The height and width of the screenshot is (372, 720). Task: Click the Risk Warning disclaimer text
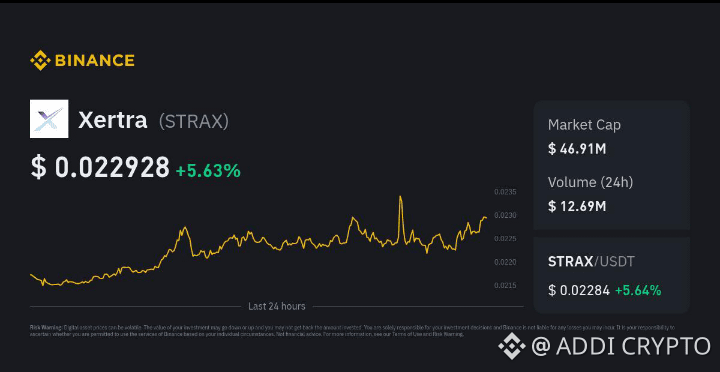352,331
